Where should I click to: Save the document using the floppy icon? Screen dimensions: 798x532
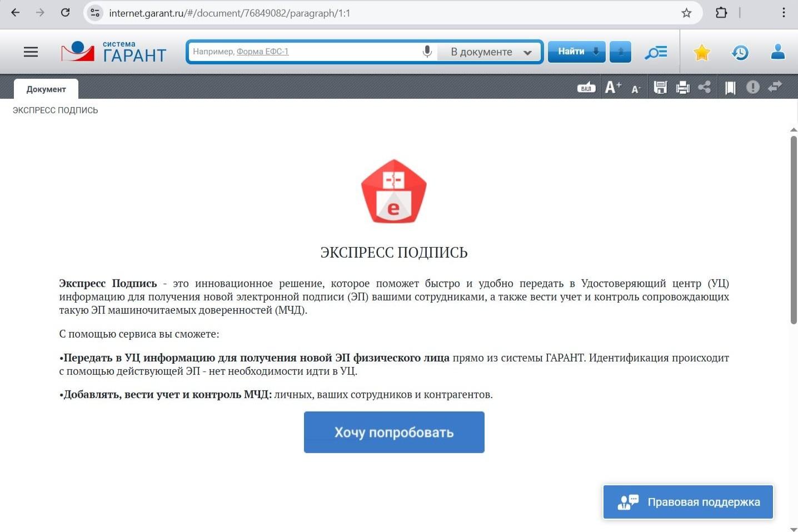tap(660, 87)
